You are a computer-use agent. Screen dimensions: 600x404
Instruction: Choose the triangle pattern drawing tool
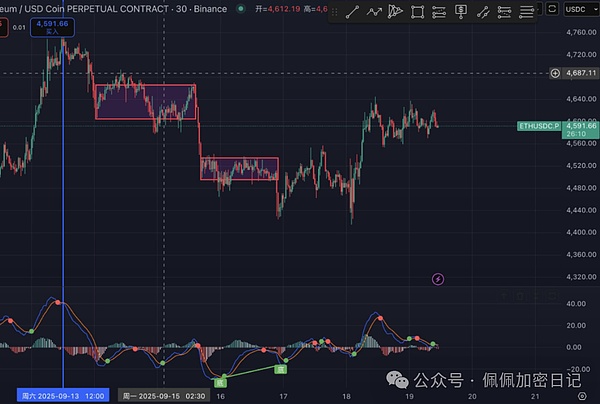[x=395, y=12]
